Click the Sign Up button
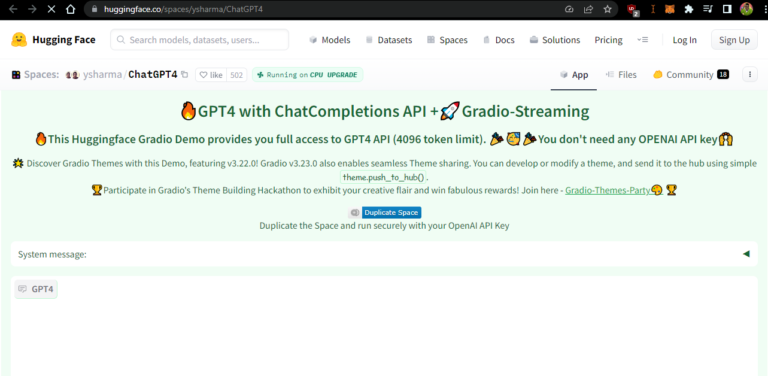Viewport: 768px width, 376px height. pyautogui.click(x=734, y=40)
